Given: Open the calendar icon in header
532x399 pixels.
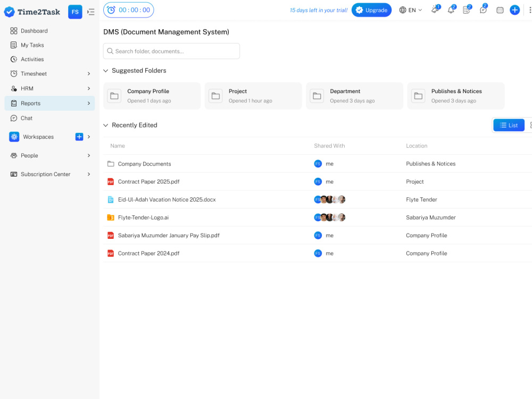Looking at the screenshot, I should coord(500,10).
